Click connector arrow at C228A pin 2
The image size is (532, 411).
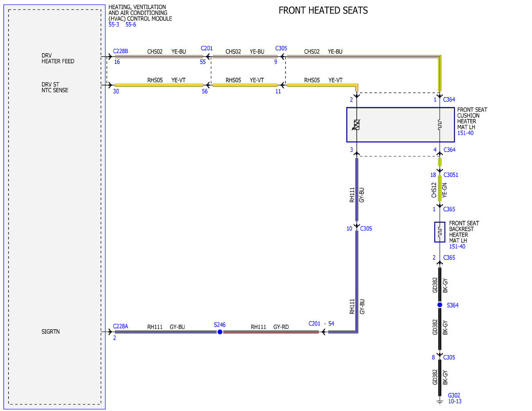(x=110, y=332)
